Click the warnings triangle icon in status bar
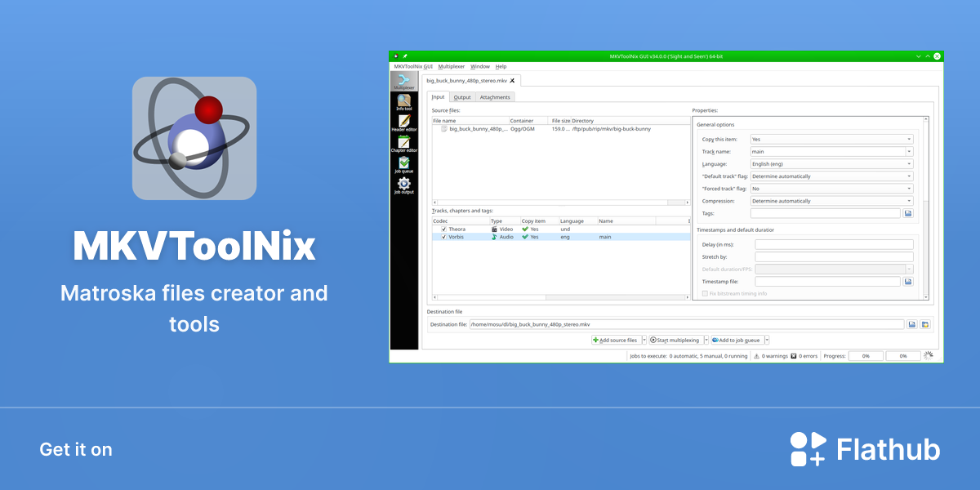980x490 pixels. coord(756,356)
